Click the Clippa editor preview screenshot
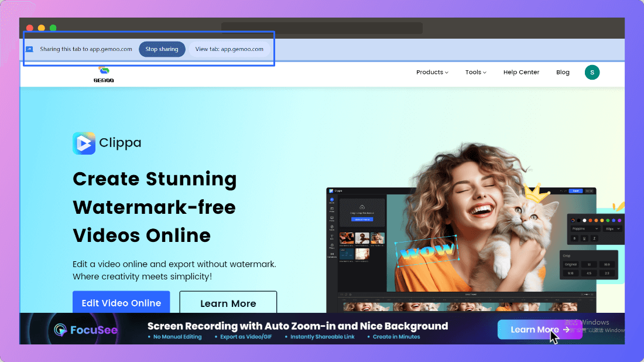 coord(461,250)
